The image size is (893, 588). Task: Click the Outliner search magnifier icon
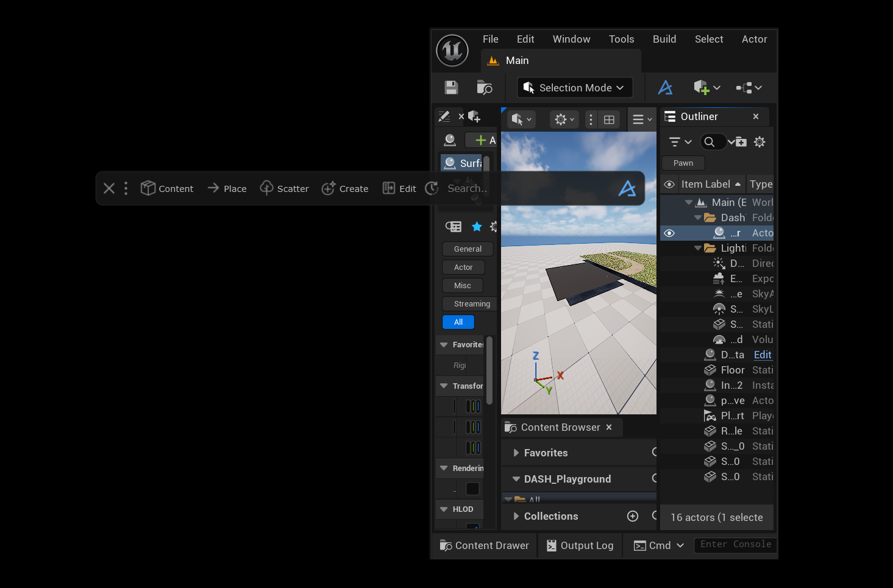point(710,142)
